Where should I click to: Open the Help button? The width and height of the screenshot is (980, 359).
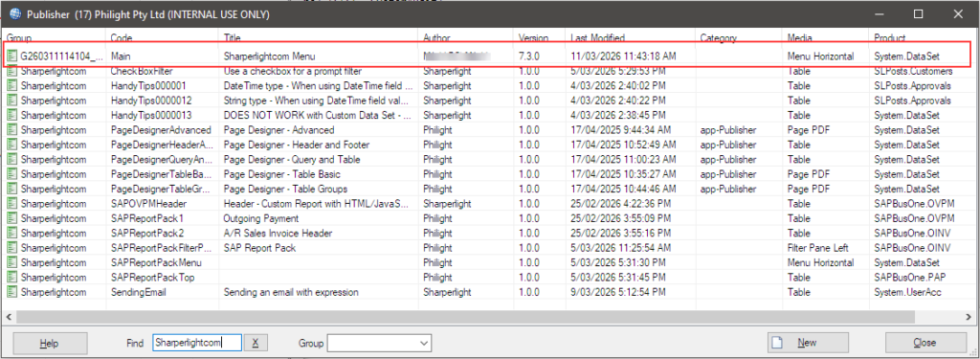[49, 343]
